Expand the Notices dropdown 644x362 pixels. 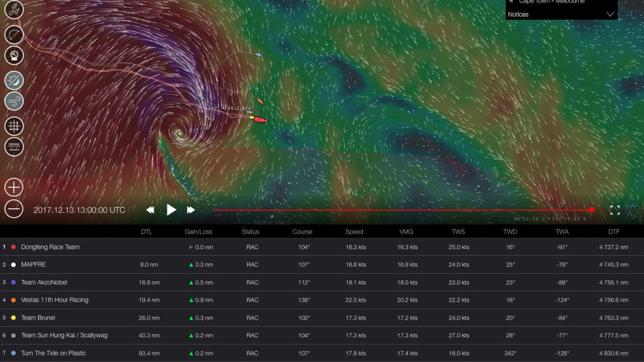[x=609, y=14]
